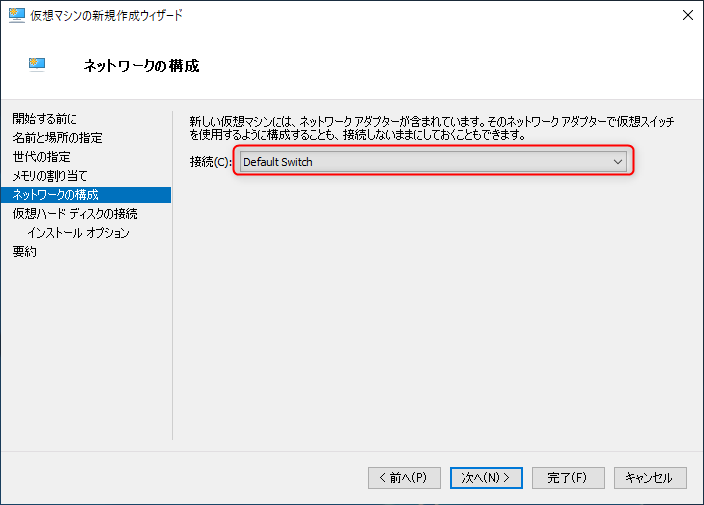Click the title bar wizard icon

tap(17, 15)
